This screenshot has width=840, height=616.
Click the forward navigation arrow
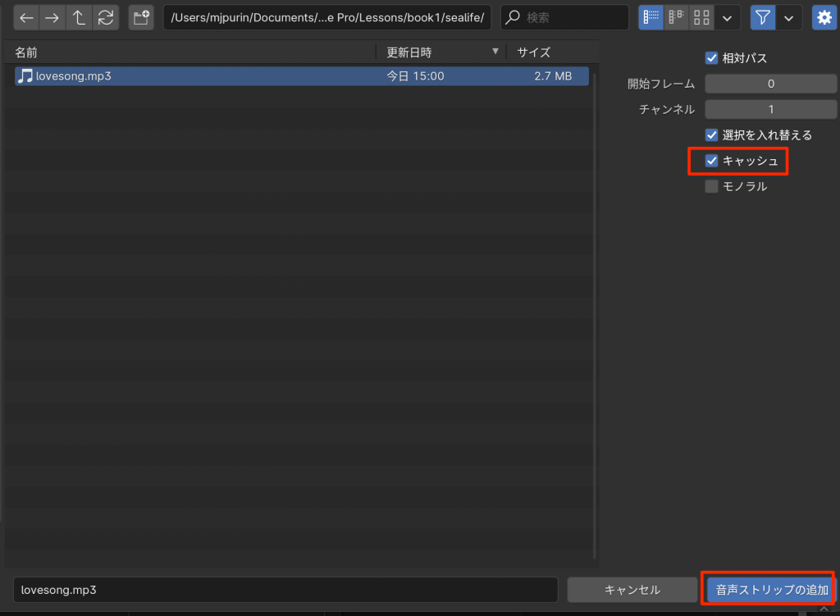point(52,17)
